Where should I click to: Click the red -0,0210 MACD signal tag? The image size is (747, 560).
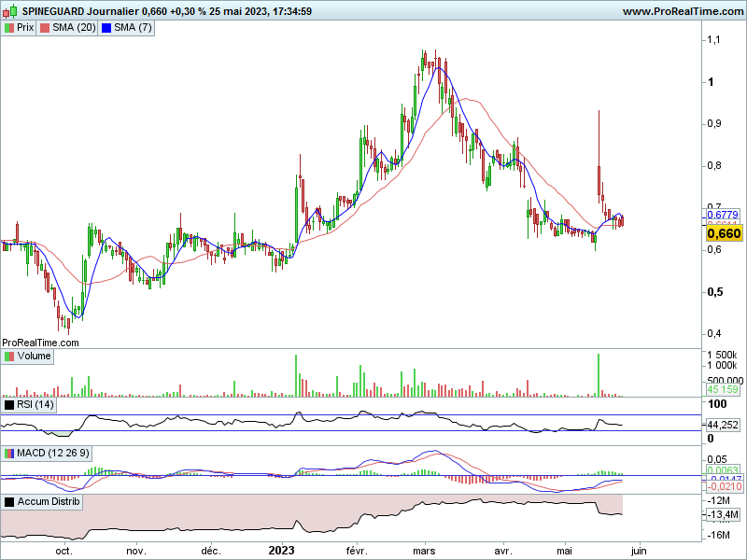(x=723, y=486)
